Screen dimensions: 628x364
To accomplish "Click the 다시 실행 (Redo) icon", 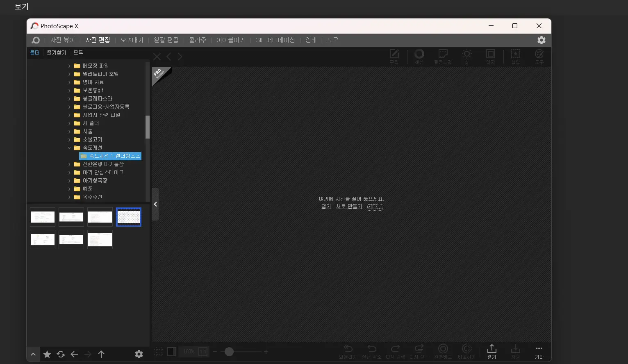I will 396,352.
